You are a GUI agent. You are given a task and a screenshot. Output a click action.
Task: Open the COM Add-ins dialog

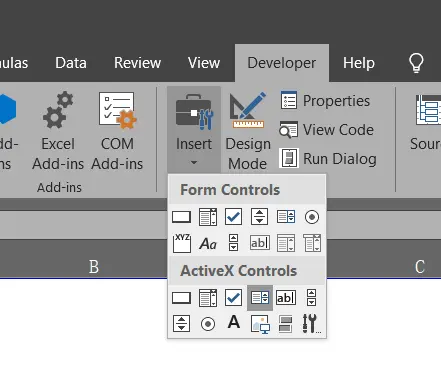point(117,131)
